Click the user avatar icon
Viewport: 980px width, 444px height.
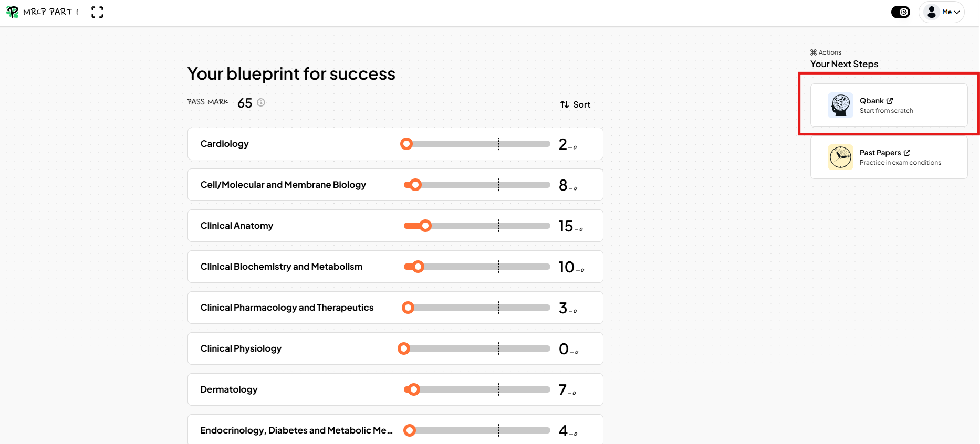coord(932,12)
